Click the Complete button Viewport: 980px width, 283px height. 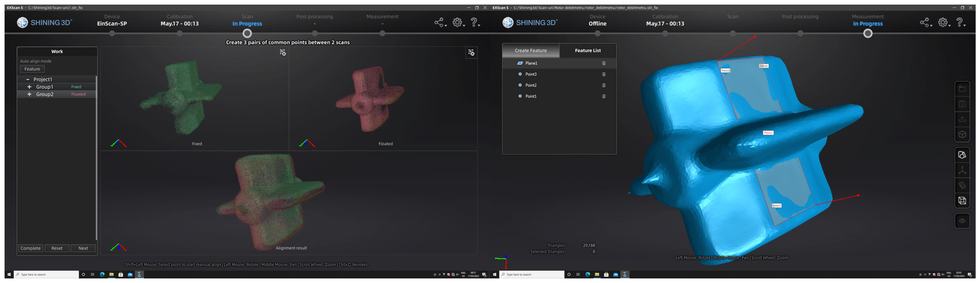click(x=30, y=248)
